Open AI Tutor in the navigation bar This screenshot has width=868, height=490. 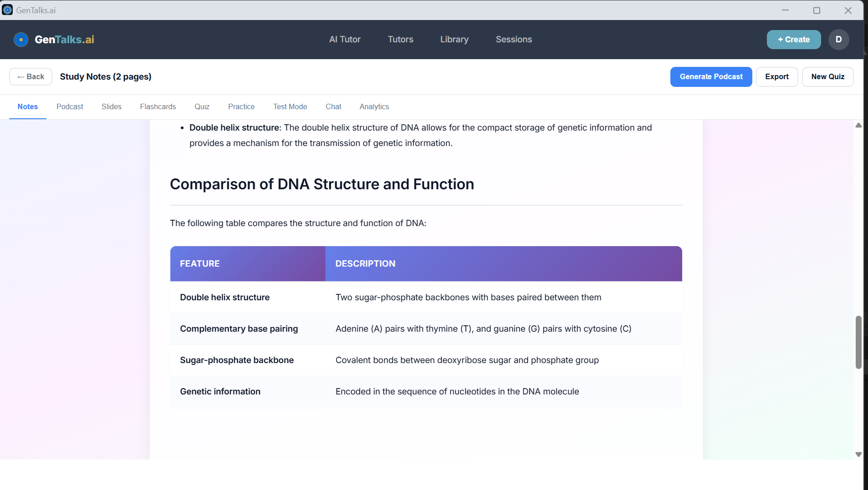tap(345, 40)
